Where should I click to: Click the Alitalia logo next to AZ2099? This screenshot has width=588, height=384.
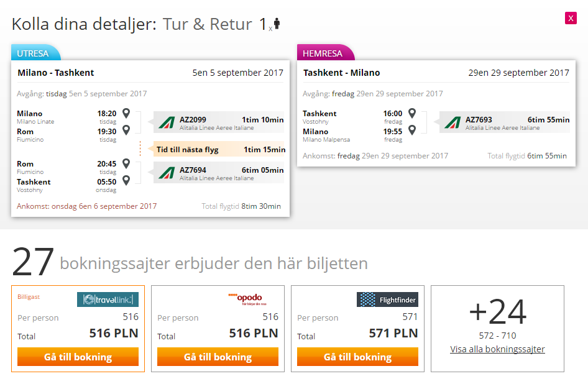pyautogui.click(x=167, y=122)
